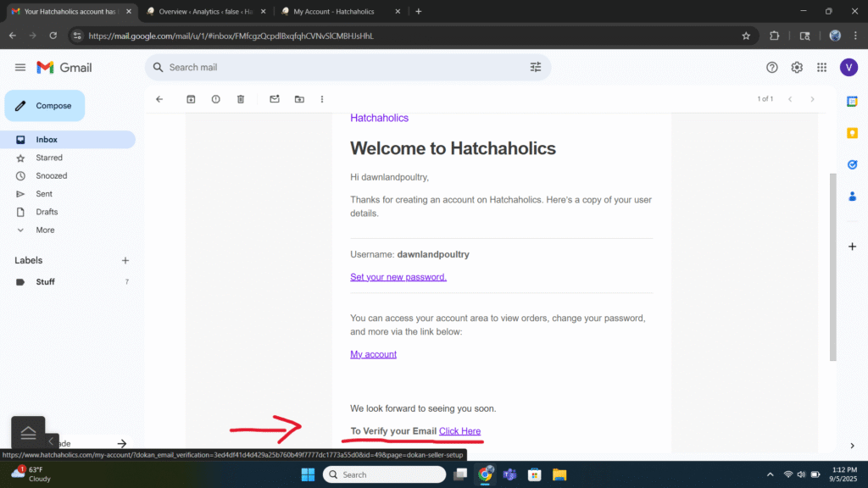Open clock and date 1:12 PM
This screenshot has height=488, width=868.
(x=843, y=474)
